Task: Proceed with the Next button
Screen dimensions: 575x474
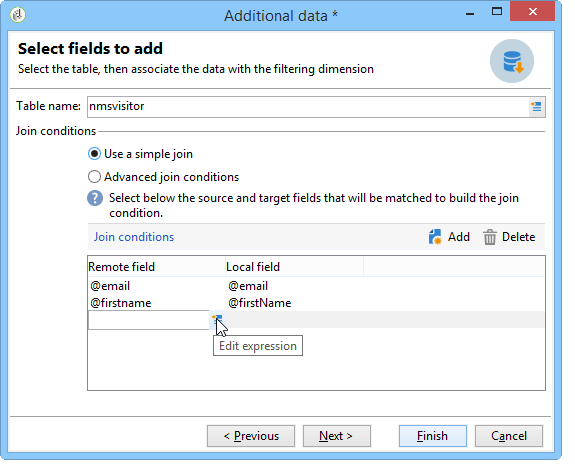Action: pos(337,436)
